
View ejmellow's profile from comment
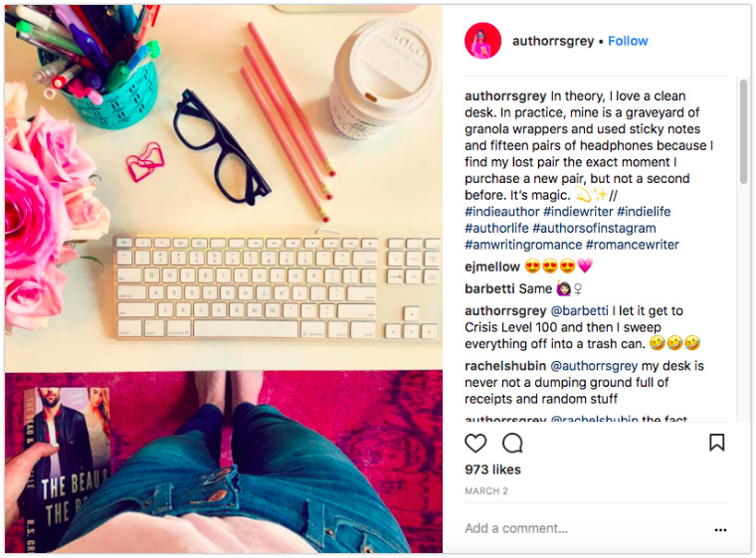tap(492, 267)
